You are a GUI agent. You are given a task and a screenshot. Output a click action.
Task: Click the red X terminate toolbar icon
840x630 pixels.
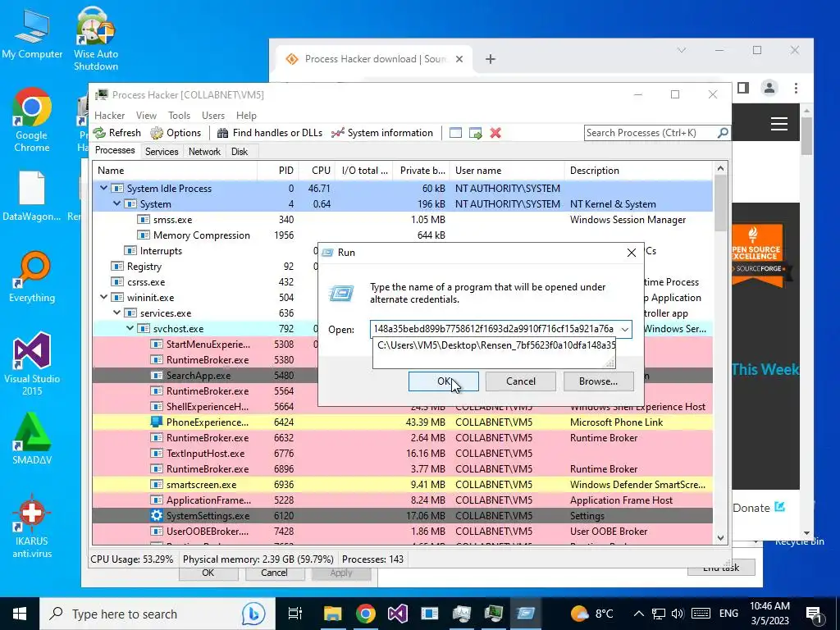tap(495, 133)
